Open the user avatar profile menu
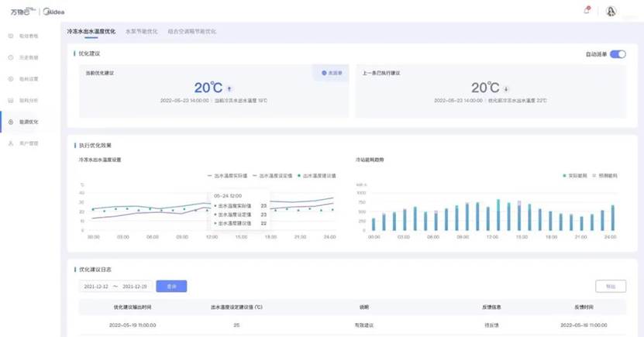The image size is (644, 337). coord(611,11)
